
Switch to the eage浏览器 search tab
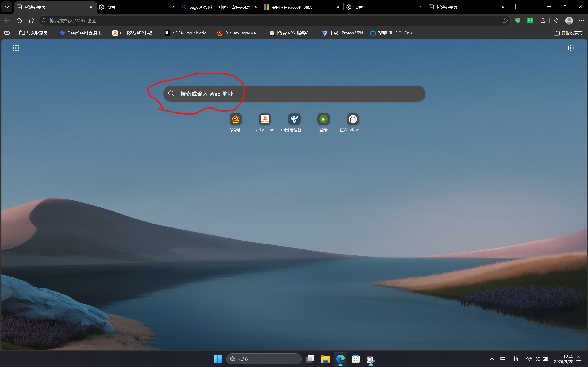click(x=220, y=7)
